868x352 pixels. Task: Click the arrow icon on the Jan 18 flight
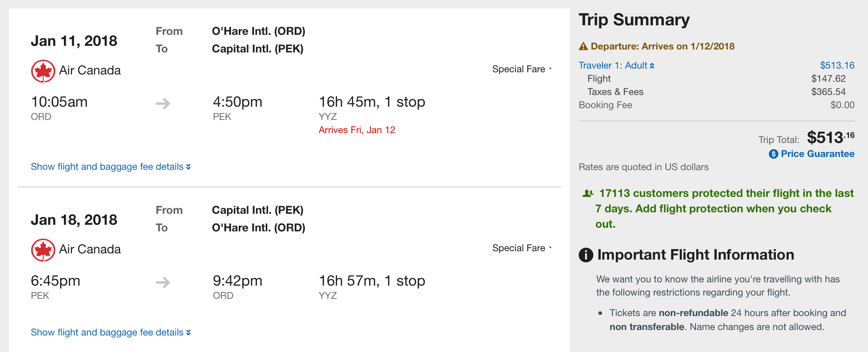163,282
